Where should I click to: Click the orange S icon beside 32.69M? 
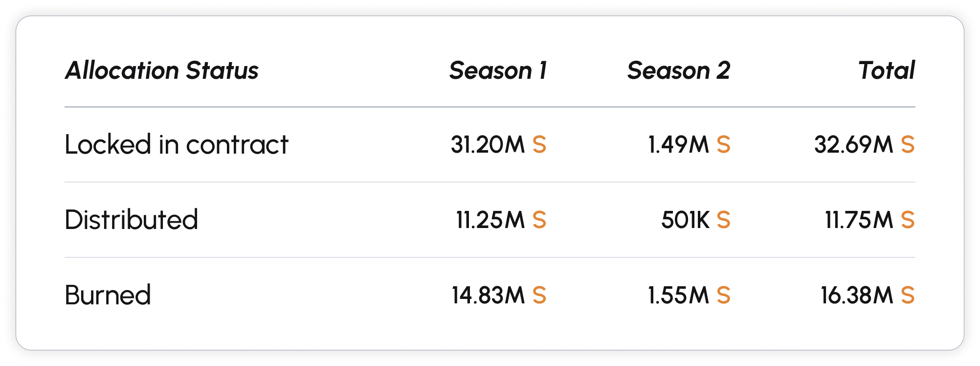908,145
